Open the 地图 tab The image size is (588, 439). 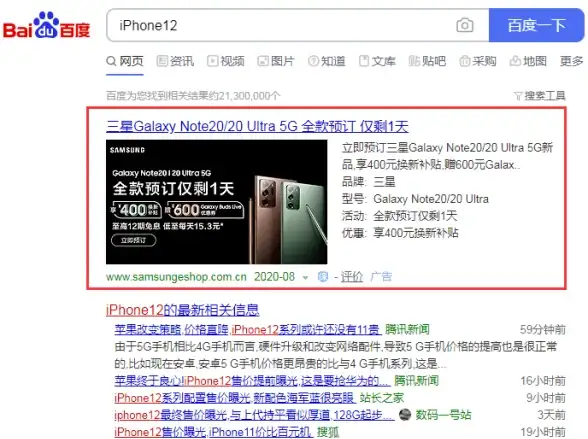pyautogui.click(x=528, y=61)
